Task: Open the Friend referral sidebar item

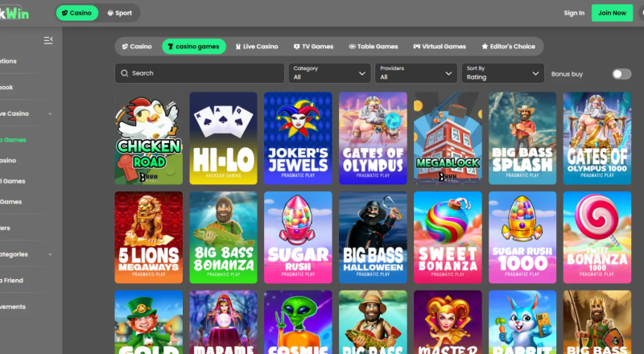Action: point(11,281)
